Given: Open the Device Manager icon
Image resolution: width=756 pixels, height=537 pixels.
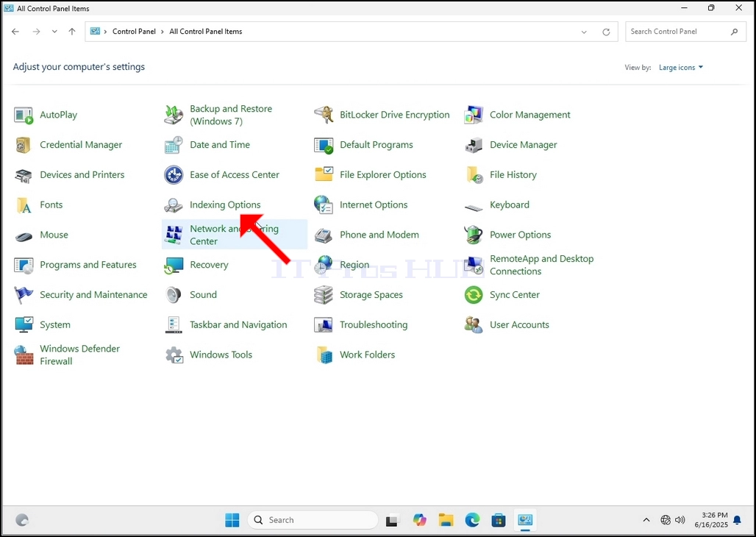Looking at the screenshot, I should (x=474, y=145).
